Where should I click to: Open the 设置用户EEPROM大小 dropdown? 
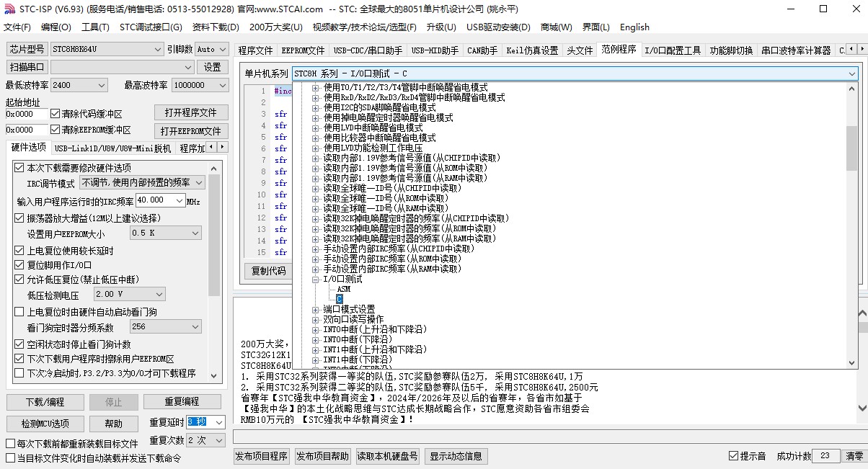[166, 233]
